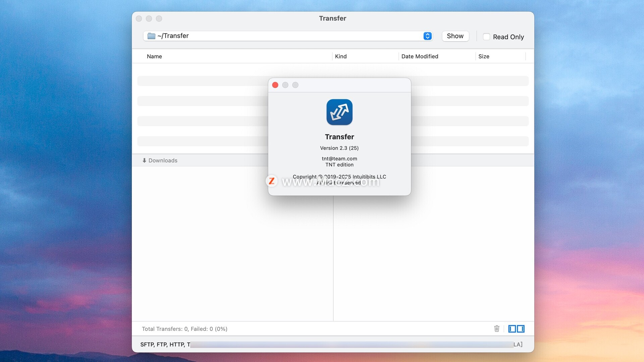Sort files by Name column header
This screenshot has height=362, width=644.
click(154, 56)
